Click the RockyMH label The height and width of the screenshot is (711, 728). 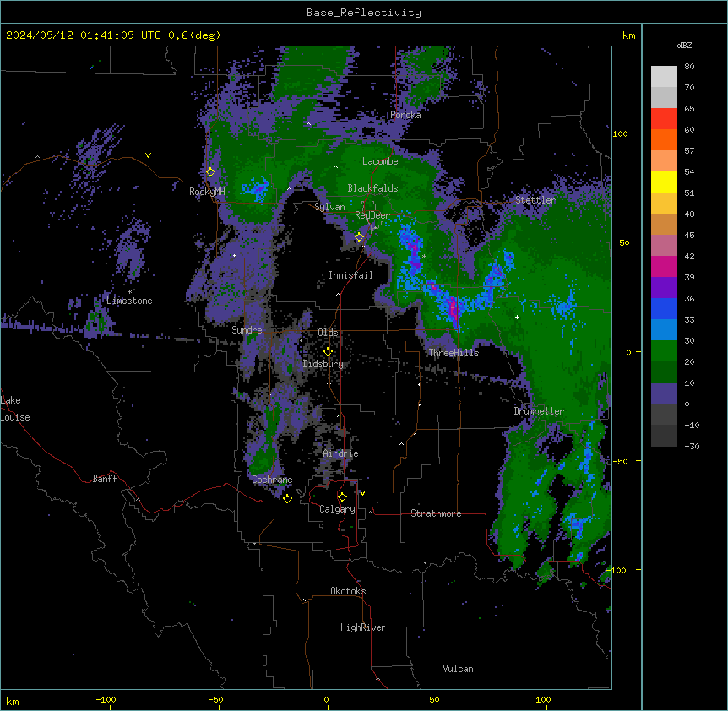tap(207, 192)
